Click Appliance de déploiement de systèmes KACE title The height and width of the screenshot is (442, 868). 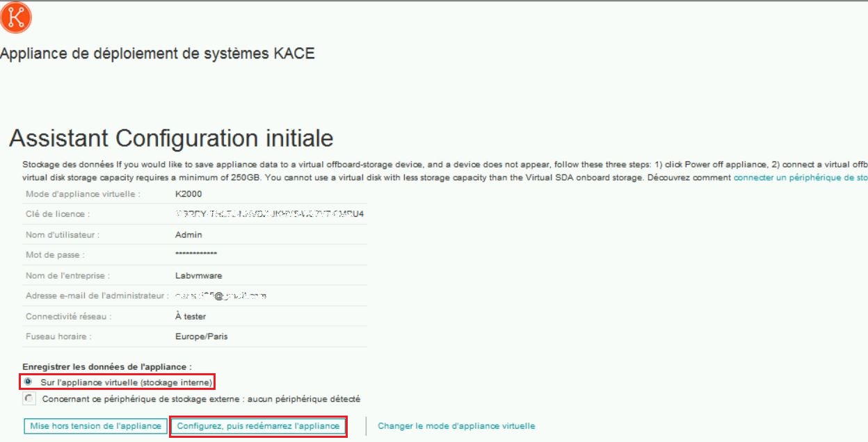[x=157, y=54]
